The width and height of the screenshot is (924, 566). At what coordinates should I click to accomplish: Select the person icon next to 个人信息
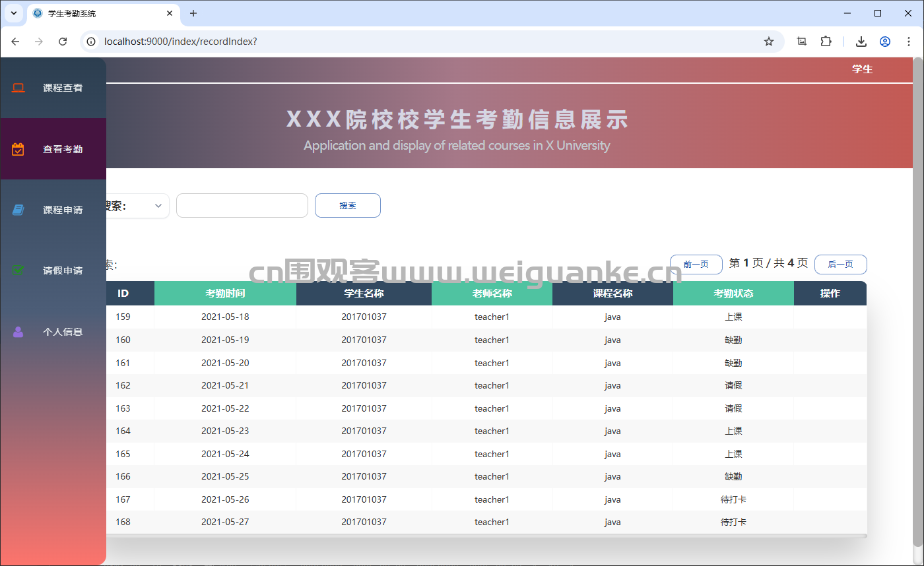point(18,332)
